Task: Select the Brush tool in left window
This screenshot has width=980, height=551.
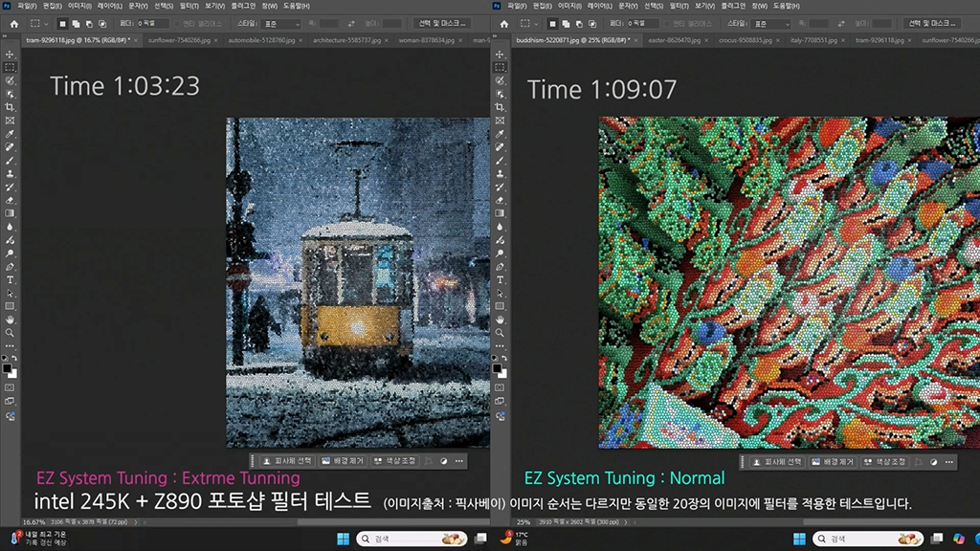Action: click(10, 161)
